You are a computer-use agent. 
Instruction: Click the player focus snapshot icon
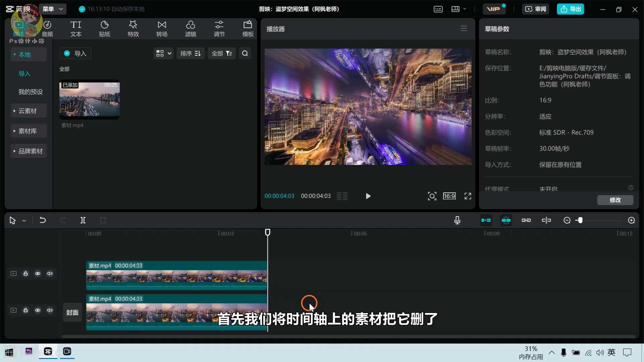point(432,196)
